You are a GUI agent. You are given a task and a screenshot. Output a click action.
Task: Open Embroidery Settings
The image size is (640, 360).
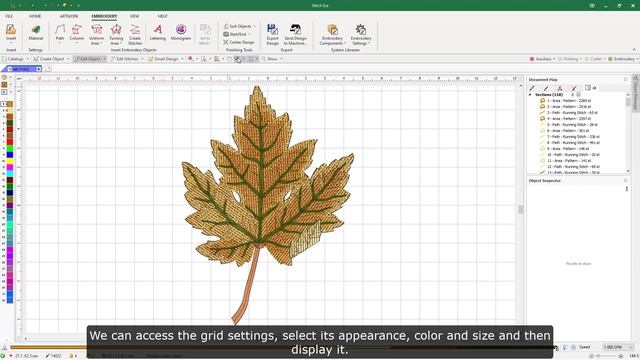point(361,34)
